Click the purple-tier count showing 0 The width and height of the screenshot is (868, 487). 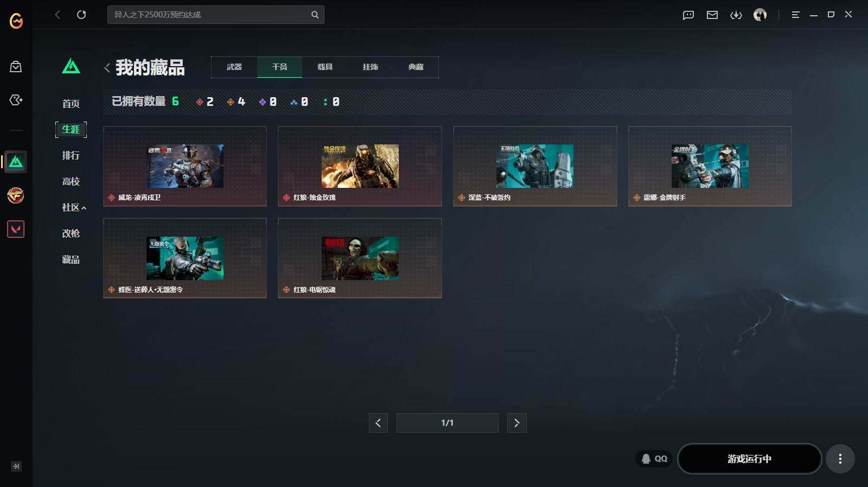267,102
